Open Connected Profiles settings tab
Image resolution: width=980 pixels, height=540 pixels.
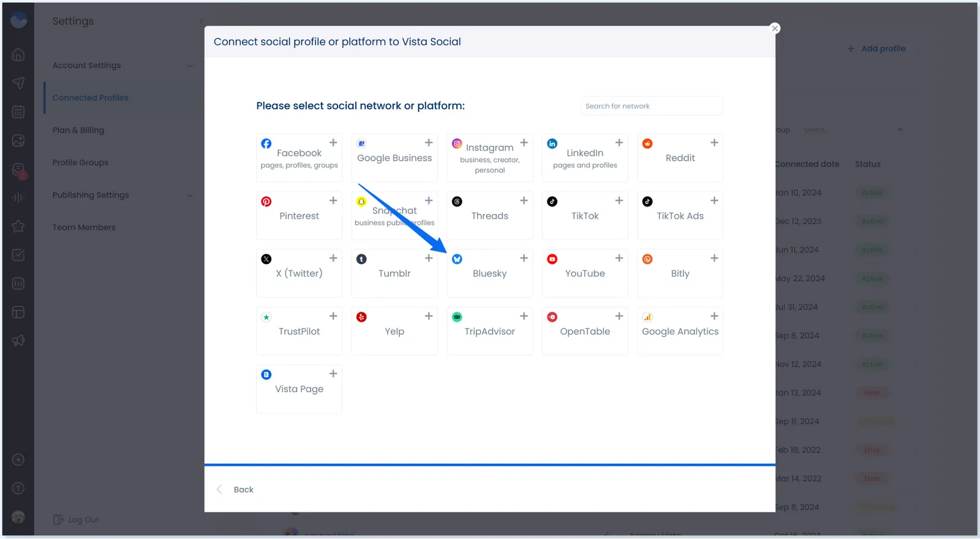pyautogui.click(x=91, y=98)
